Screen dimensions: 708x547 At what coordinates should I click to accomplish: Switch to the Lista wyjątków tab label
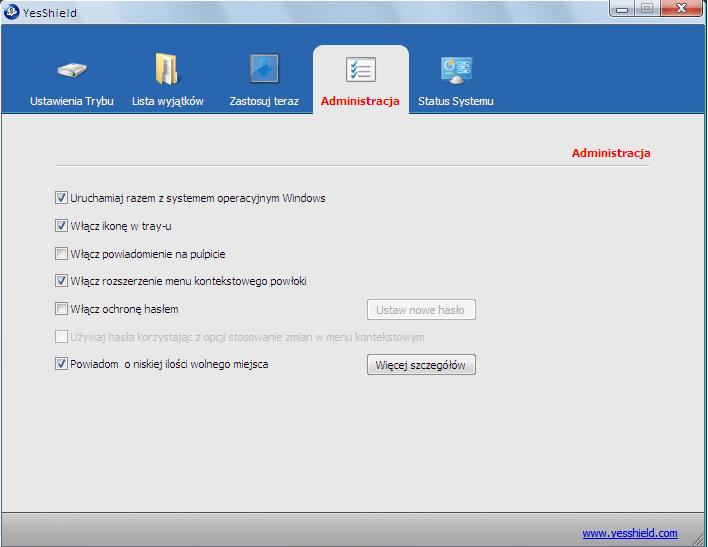coord(168,101)
